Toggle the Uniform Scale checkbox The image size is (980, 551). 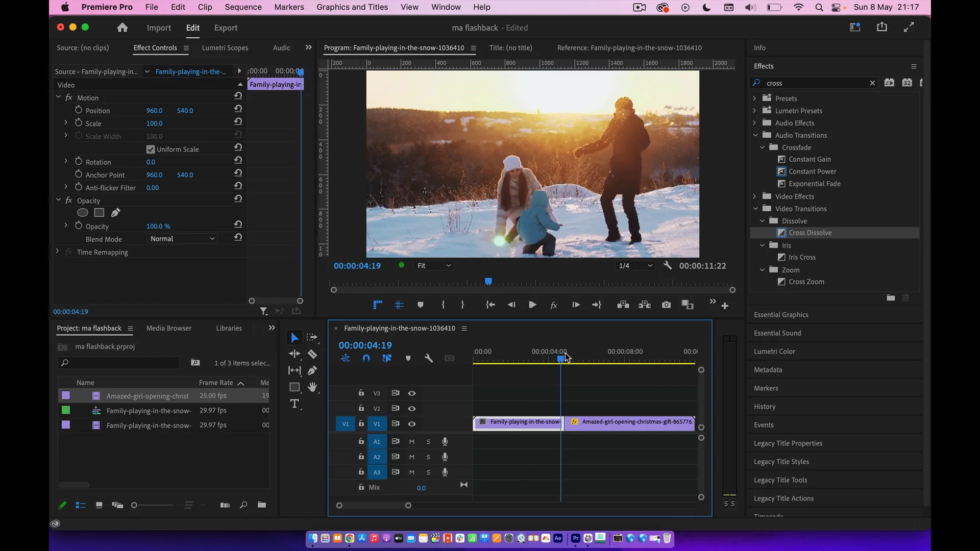point(150,149)
